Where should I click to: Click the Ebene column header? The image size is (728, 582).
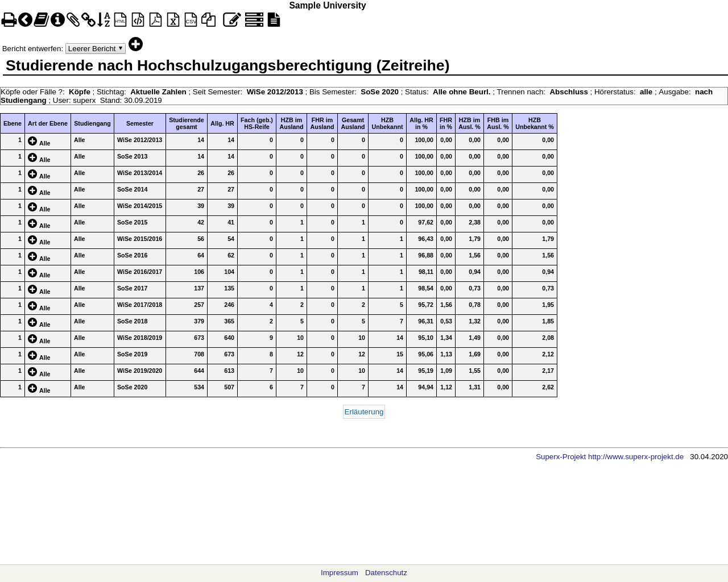click(x=13, y=123)
